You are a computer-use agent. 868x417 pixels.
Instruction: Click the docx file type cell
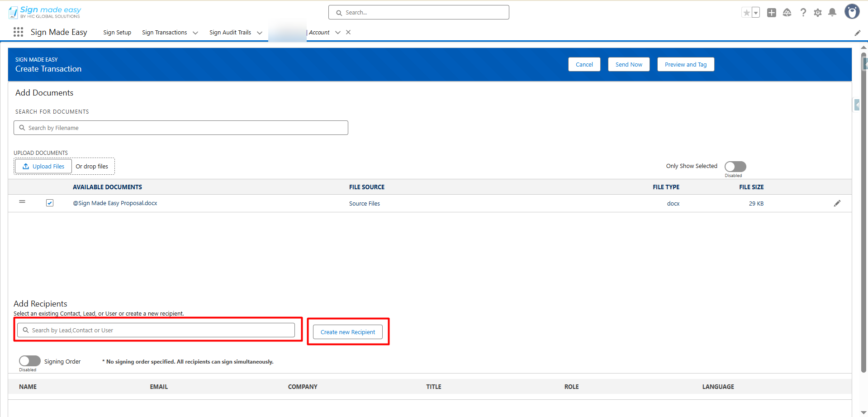pos(673,204)
